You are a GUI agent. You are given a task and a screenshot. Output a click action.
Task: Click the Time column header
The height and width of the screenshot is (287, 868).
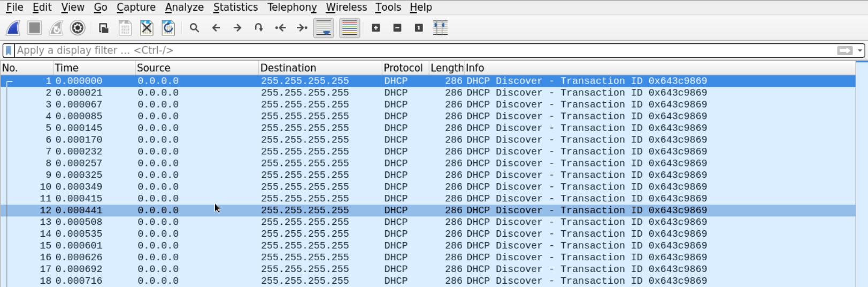(x=67, y=68)
